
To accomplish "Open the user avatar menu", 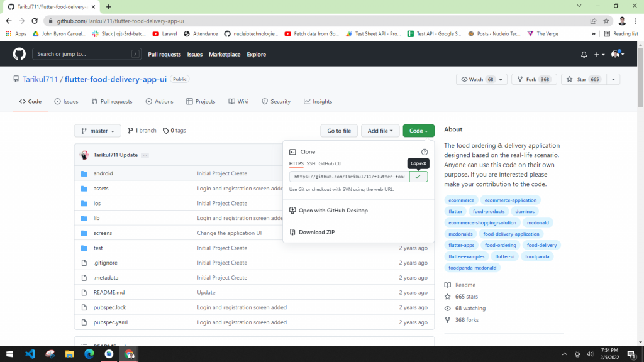I will tap(618, 54).
